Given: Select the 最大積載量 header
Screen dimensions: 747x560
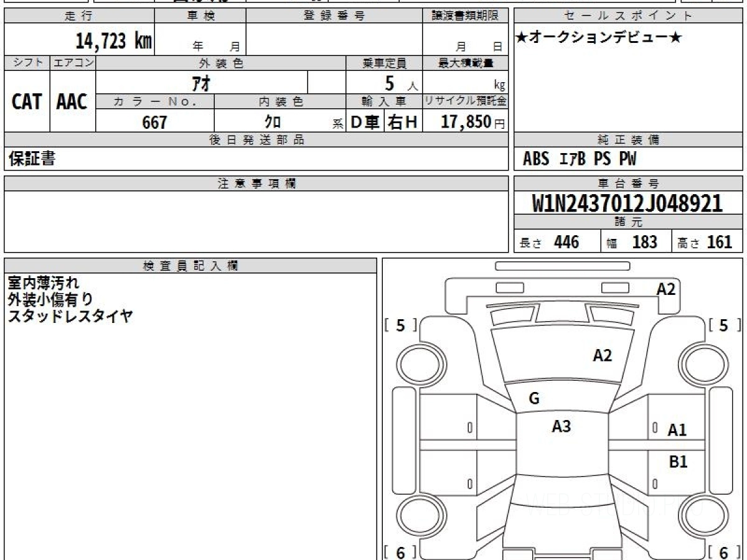Looking at the screenshot, I should pyautogui.click(x=465, y=63).
